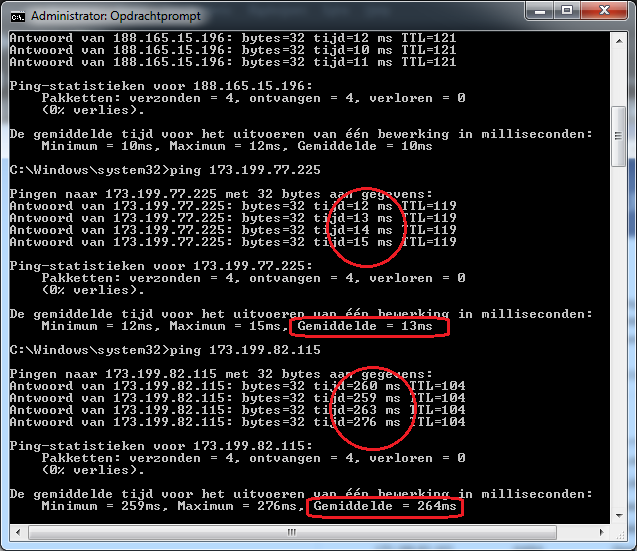This screenshot has width=637, height=551.
Task: Click the reply line with tijd=263 ms
Action: (237, 410)
